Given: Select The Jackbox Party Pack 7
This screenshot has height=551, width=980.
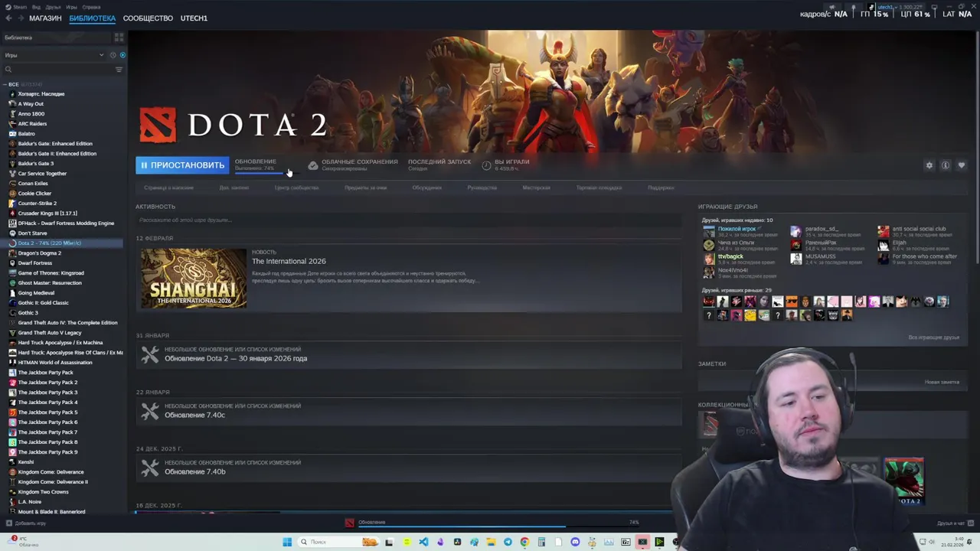Looking at the screenshot, I should [47, 432].
